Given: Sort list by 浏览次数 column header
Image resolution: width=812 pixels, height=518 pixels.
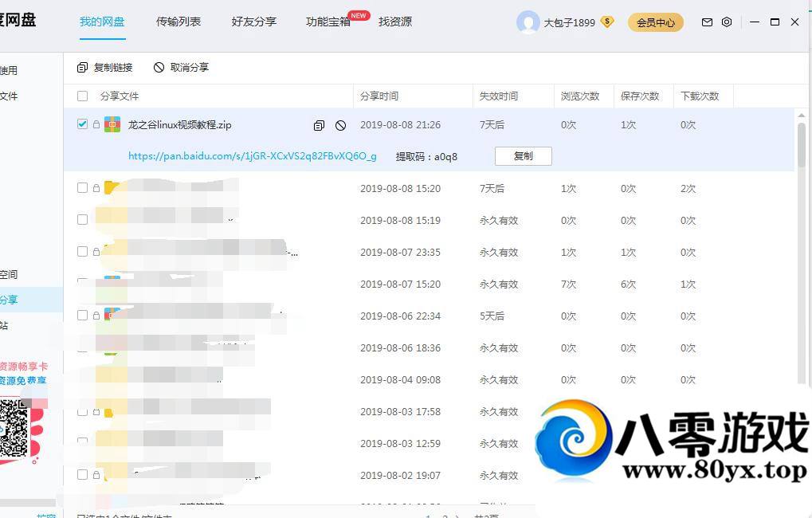Looking at the screenshot, I should tap(580, 96).
